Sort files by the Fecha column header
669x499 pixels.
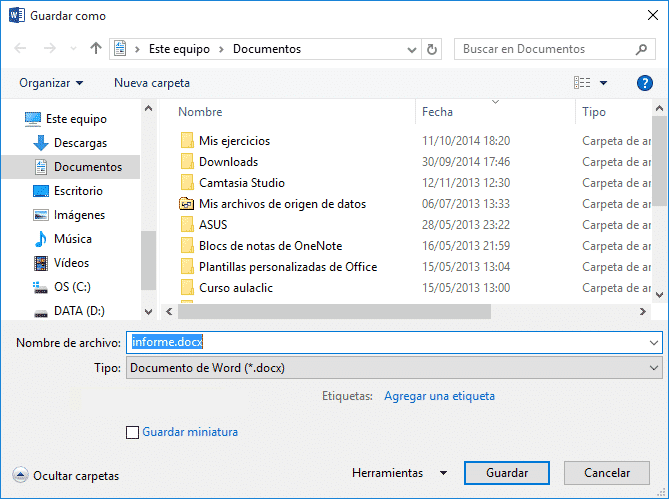(438, 112)
